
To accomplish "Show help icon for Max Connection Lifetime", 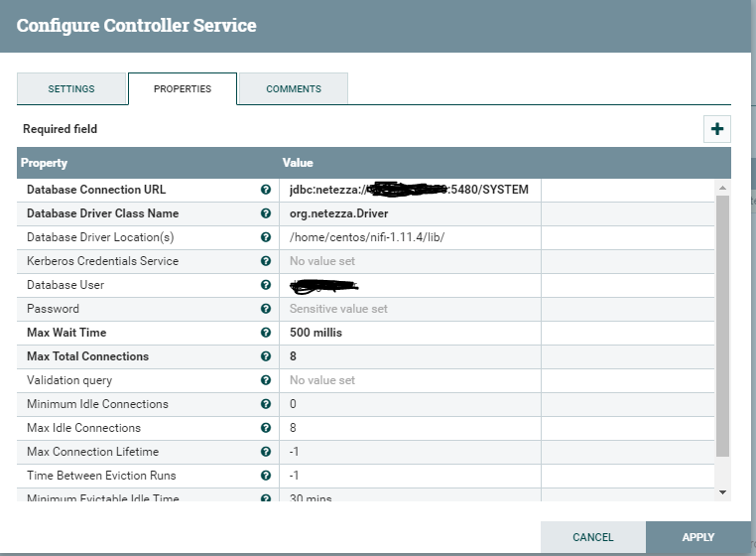I will click(x=266, y=452).
